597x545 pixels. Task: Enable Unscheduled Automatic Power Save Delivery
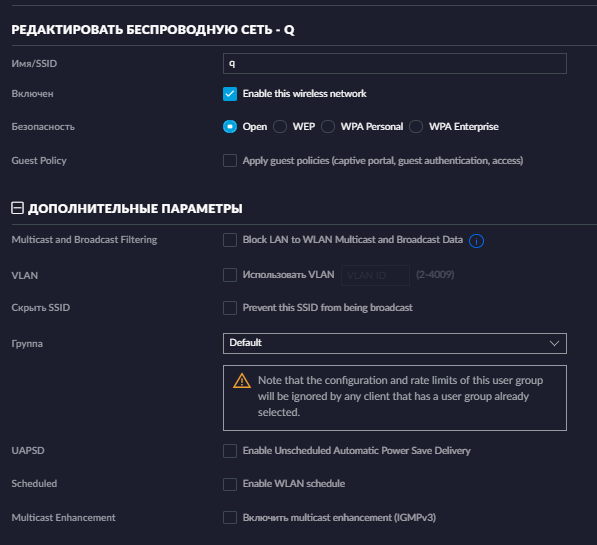point(230,451)
